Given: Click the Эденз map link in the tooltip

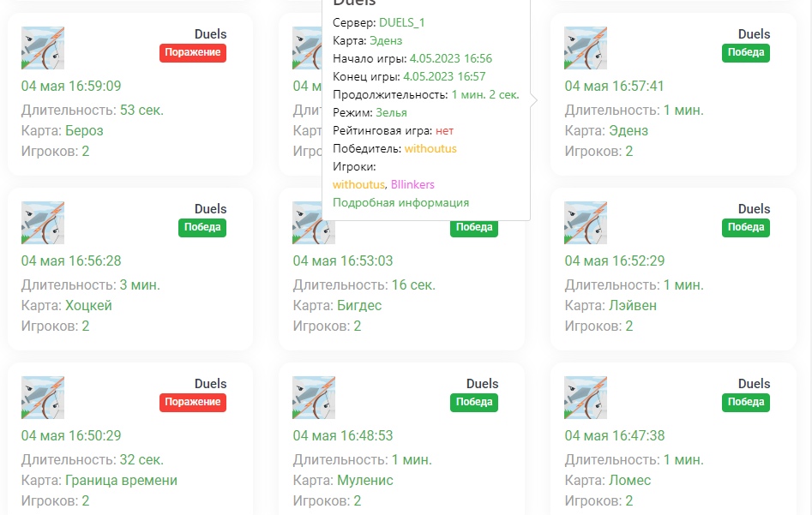Looking at the screenshot, I should (387, 40).
